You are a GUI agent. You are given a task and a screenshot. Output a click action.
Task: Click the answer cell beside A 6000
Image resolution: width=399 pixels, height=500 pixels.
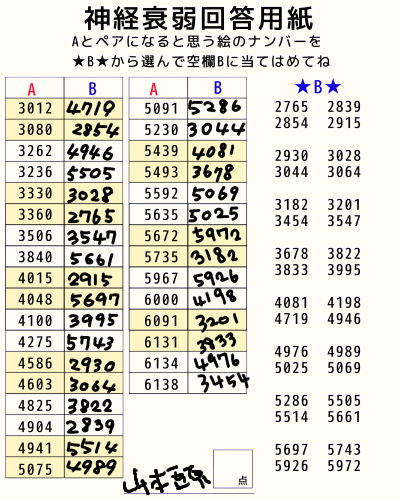[x=217, y=299]
